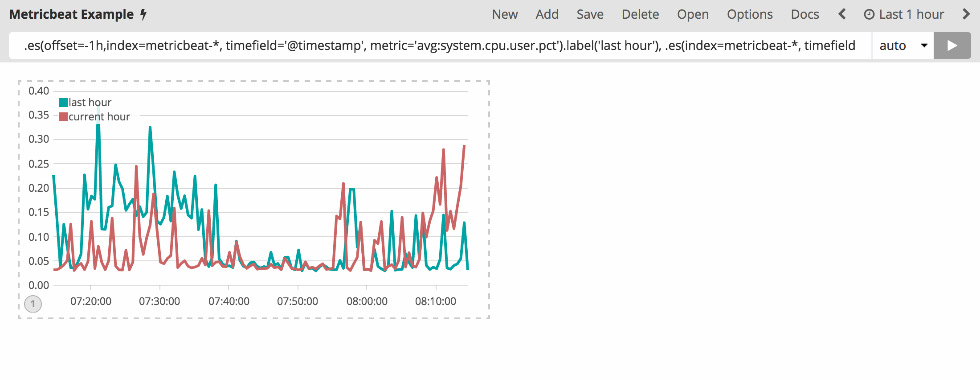Toggle the 'current hour' series in legend
Viewport: 980px width, 379px height.
(99, 117)
